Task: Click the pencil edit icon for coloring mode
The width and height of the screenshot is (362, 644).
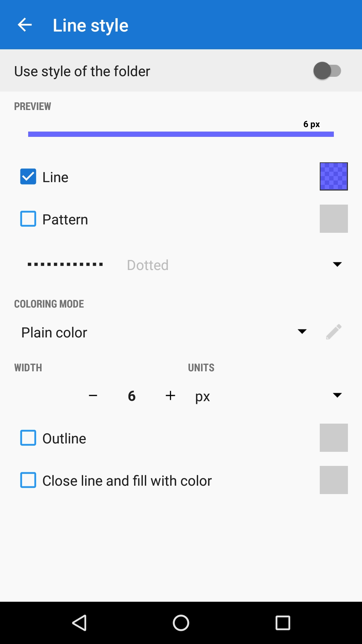Action: coord(334,332)
